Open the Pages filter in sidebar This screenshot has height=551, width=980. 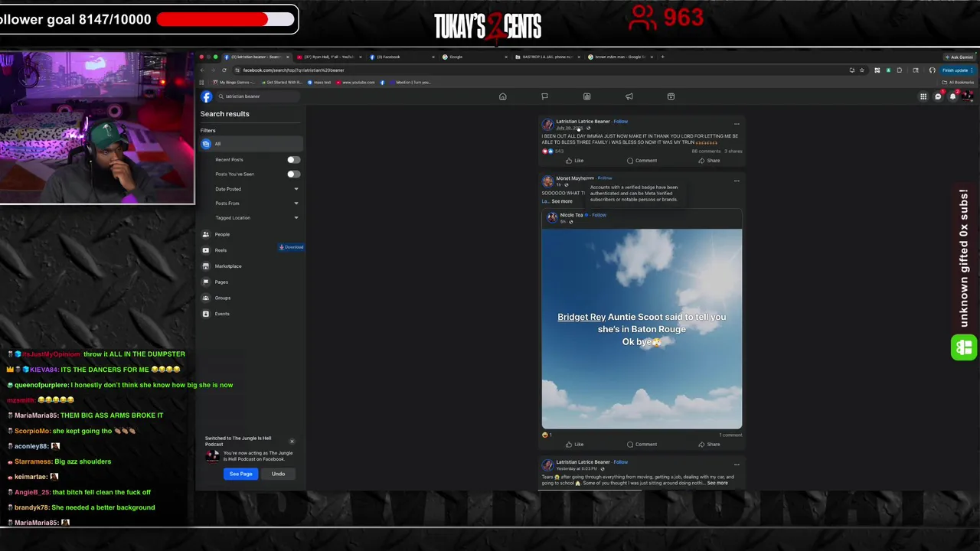(221, 282)
